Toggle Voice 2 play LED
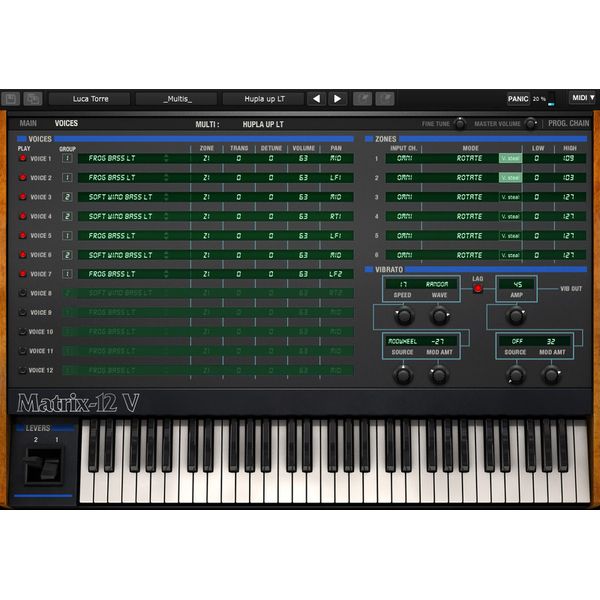600x600 pixels. click(x=23, y=178)
